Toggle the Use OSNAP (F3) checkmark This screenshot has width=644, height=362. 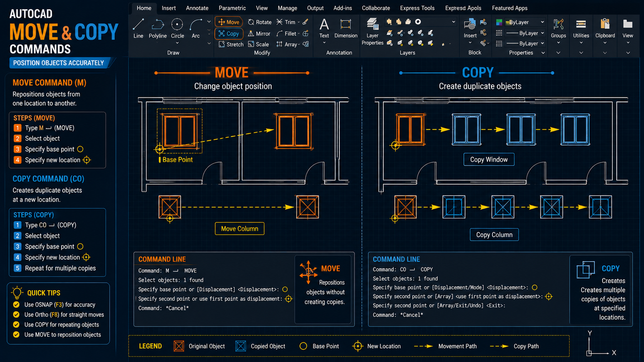(x=16, y=305)
